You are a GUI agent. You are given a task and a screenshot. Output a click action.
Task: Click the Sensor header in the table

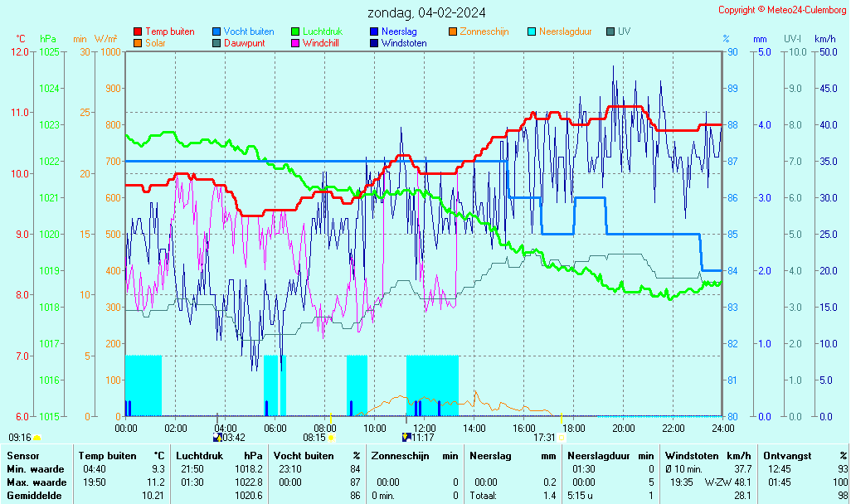(22, 455)
